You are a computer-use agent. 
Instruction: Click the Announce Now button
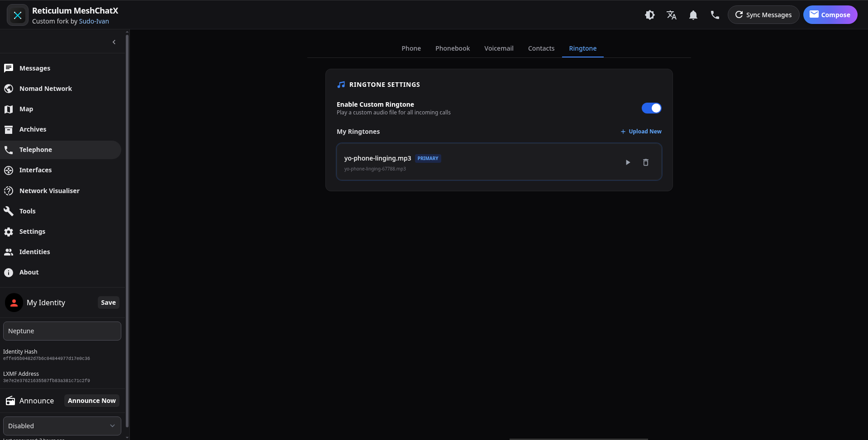[91, 401]
